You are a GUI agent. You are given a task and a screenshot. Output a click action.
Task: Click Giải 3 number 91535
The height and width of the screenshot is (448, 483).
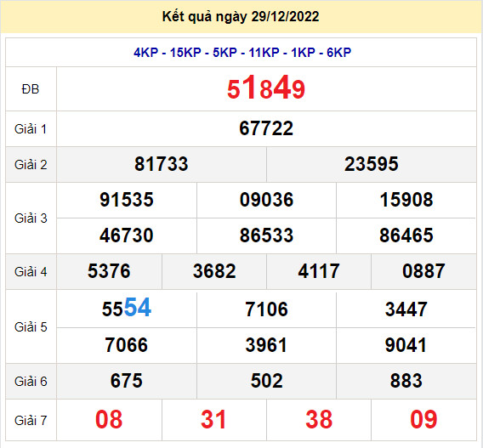127,200
